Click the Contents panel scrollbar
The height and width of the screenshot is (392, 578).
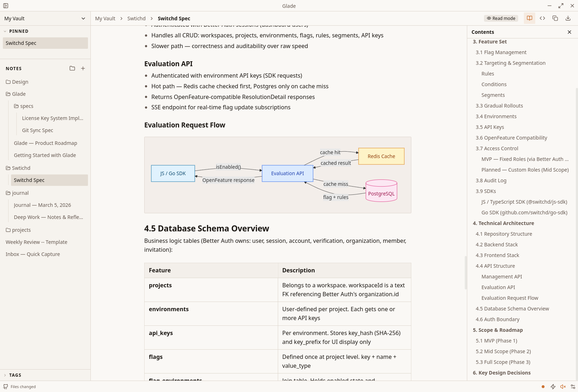[x=577, y=235]
